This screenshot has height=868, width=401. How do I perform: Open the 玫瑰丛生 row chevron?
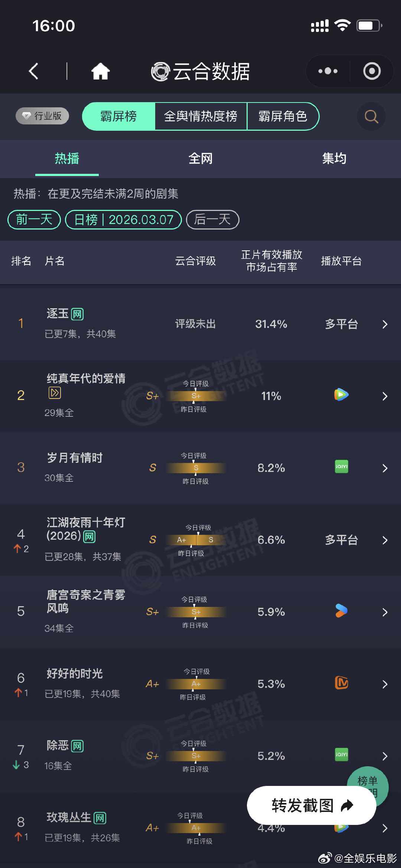click(385, 827)
